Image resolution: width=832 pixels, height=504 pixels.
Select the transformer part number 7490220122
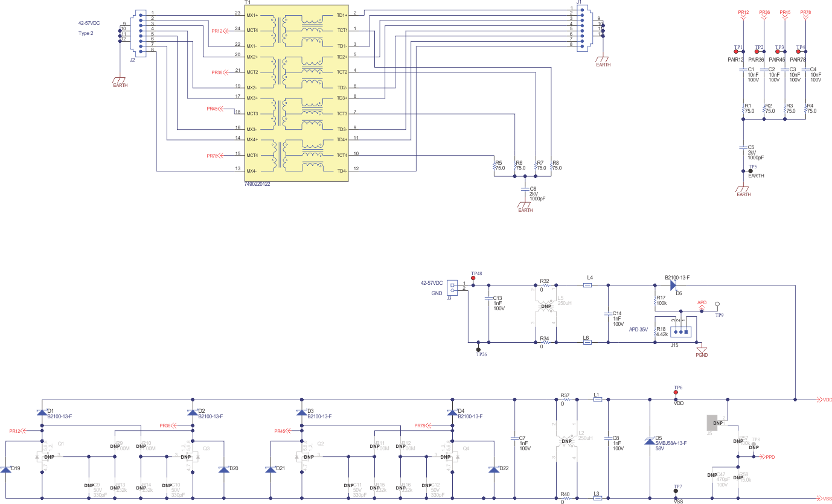(x=257, y=183)
